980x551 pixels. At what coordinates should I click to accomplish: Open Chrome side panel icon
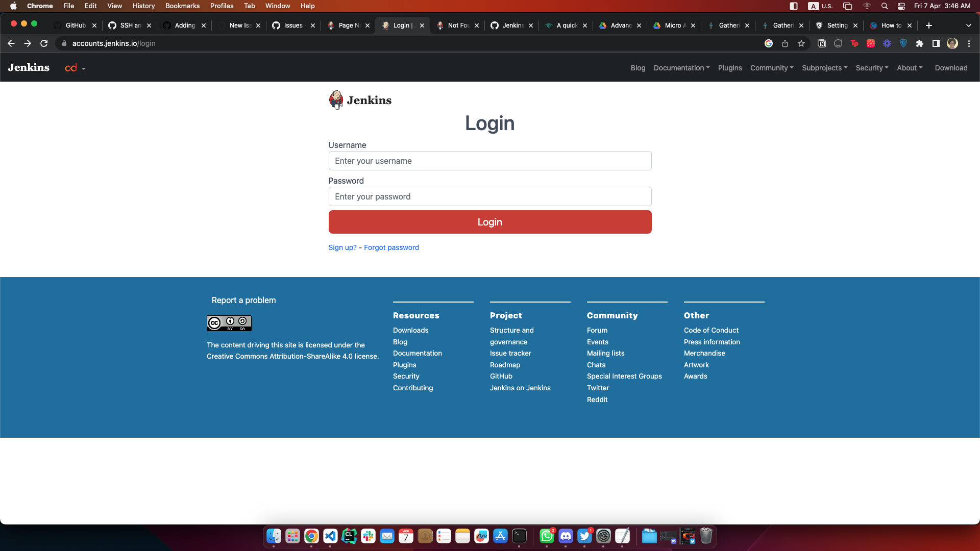pos(936,44)
